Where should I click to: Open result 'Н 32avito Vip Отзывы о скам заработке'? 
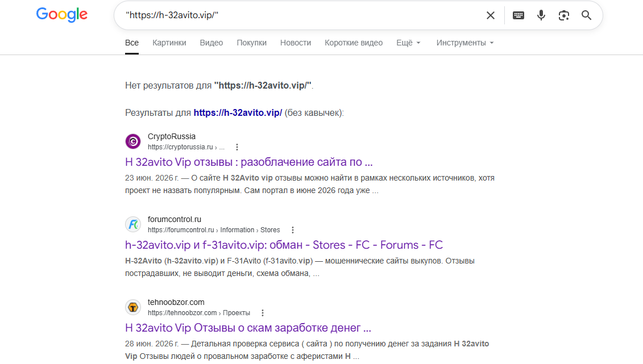pyautogui.click(x=248, y=328)
